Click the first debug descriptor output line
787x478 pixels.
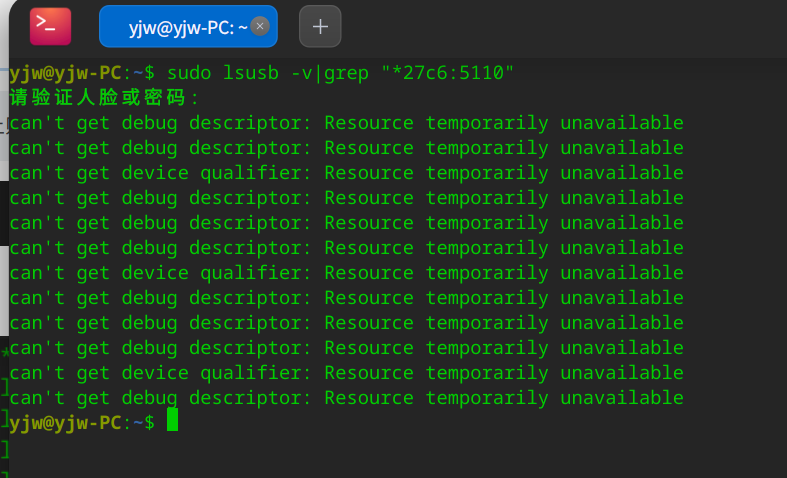tap(346, 123)
